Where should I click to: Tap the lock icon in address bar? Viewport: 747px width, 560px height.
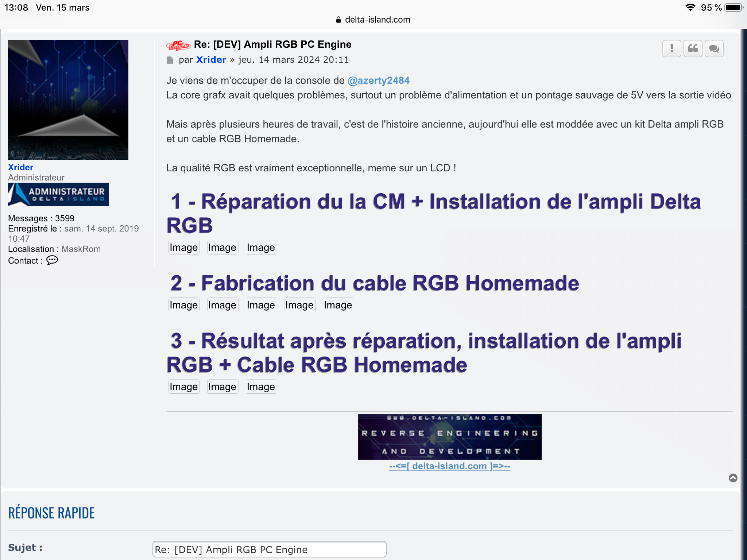point(338,20)
